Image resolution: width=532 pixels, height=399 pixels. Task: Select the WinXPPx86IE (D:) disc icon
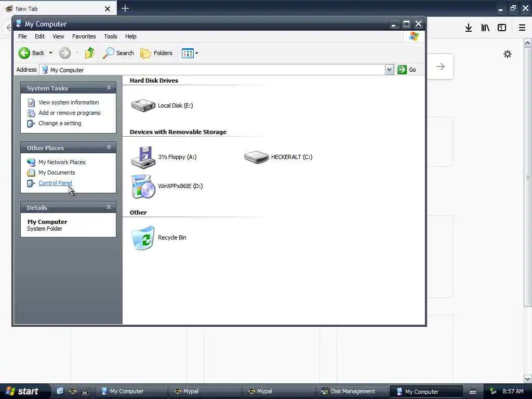point(143,187)
